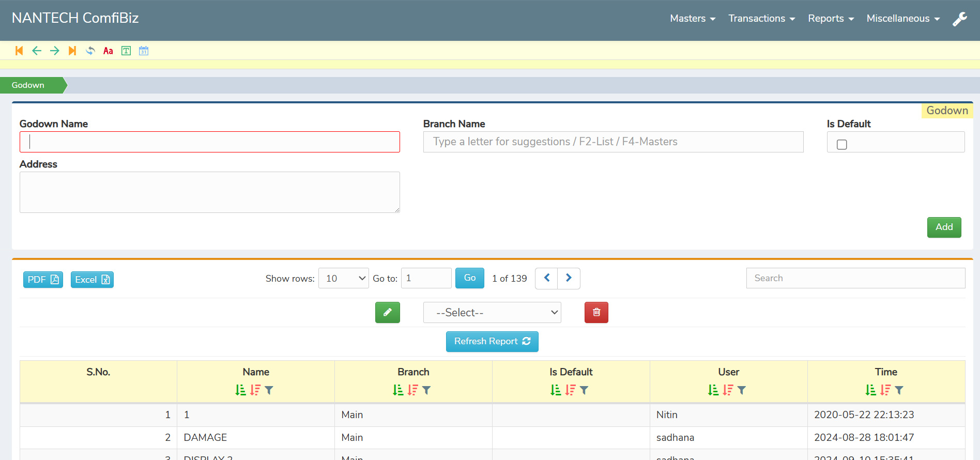The width and height of the screenshot is (980, 460).
Task: Sort Time column descending
Action: (x=885, y=390)
